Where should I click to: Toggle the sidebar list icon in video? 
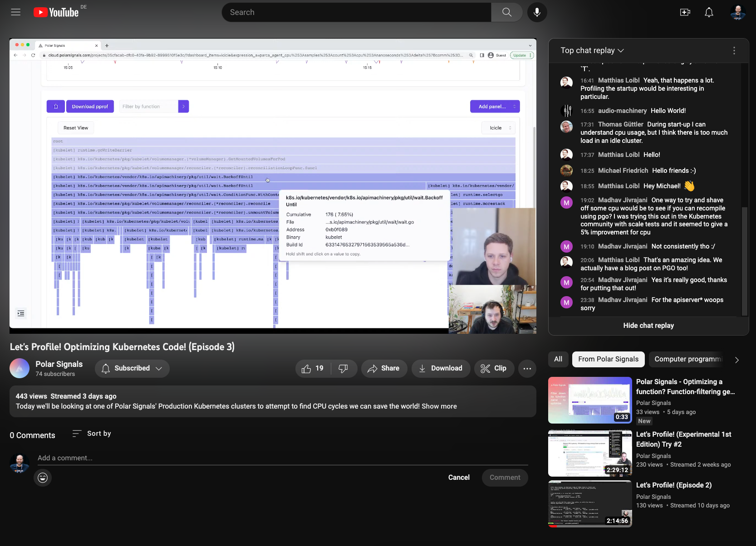(21, 313)
